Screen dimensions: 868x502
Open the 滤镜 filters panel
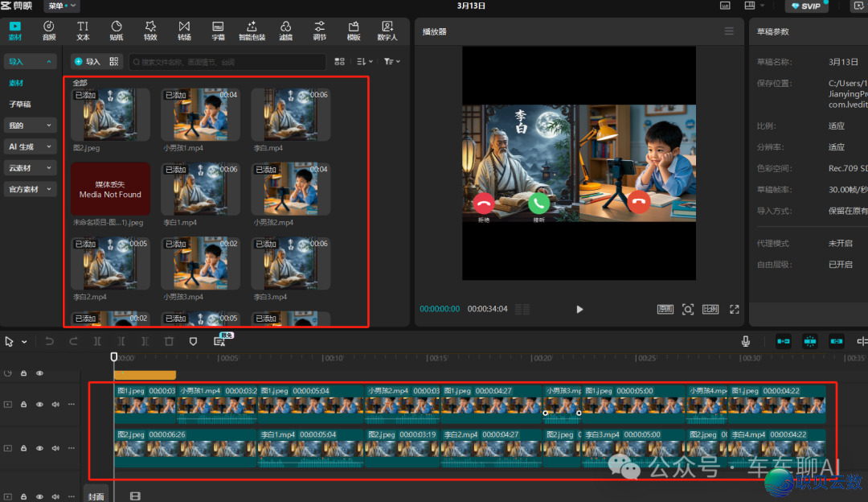pos(285,31)
